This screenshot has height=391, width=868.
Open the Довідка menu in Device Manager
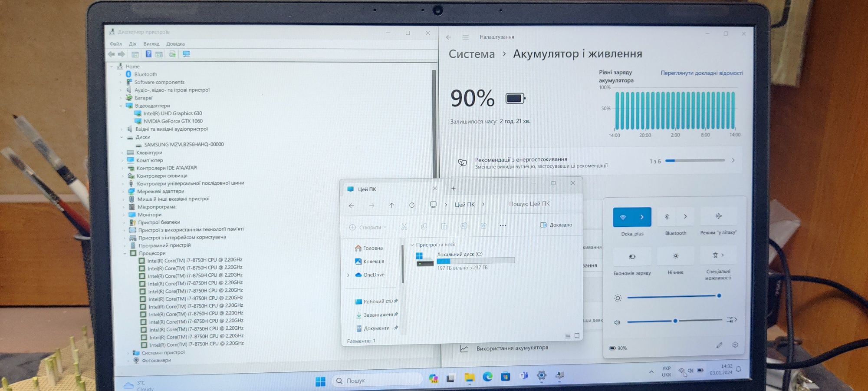pyautogui.click(x=175, y=44)
